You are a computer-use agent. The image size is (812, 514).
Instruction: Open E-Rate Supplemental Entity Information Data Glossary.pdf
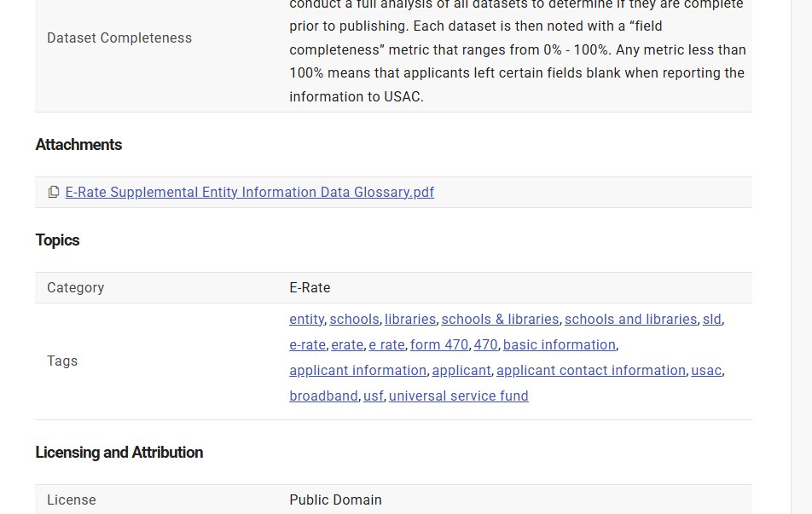tap(249, 192)
